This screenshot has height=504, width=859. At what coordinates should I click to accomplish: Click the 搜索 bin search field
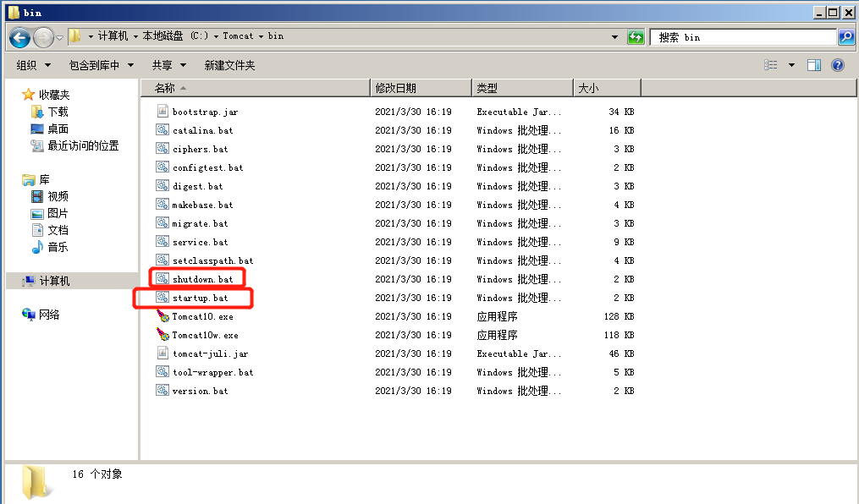[743, 37]
